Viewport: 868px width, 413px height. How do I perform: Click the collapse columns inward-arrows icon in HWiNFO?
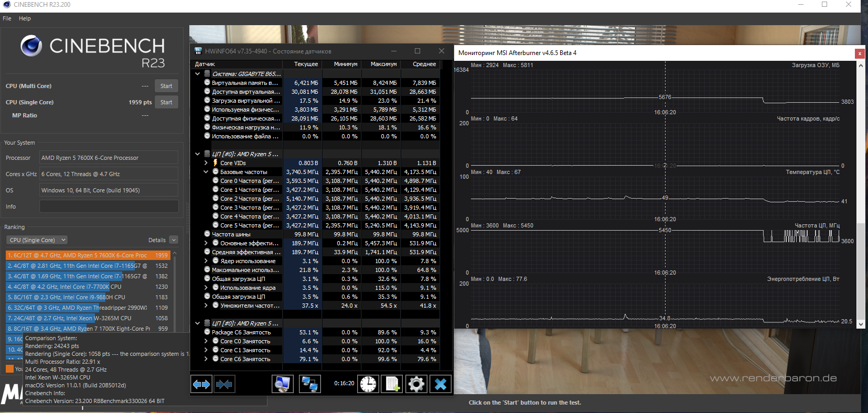click(x=224, y=384)
